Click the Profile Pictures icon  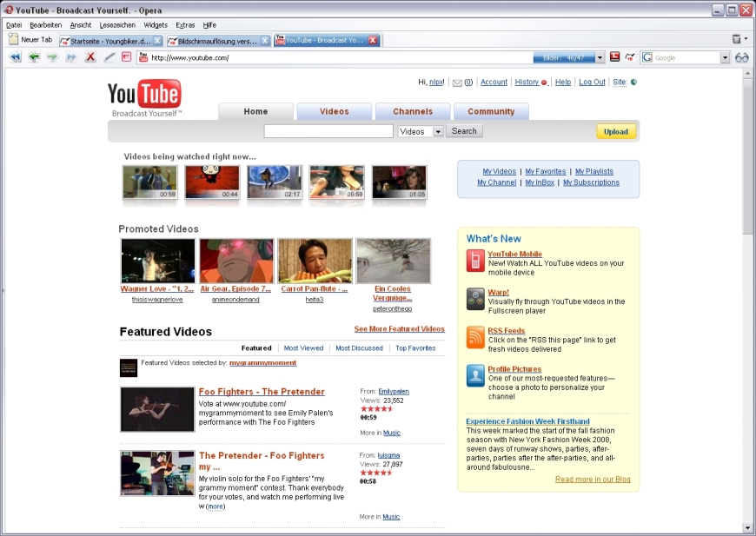tap(475, 376)
